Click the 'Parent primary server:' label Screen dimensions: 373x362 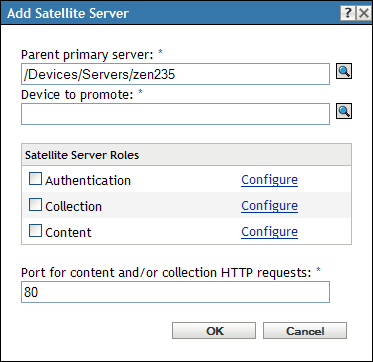(87, 55)
